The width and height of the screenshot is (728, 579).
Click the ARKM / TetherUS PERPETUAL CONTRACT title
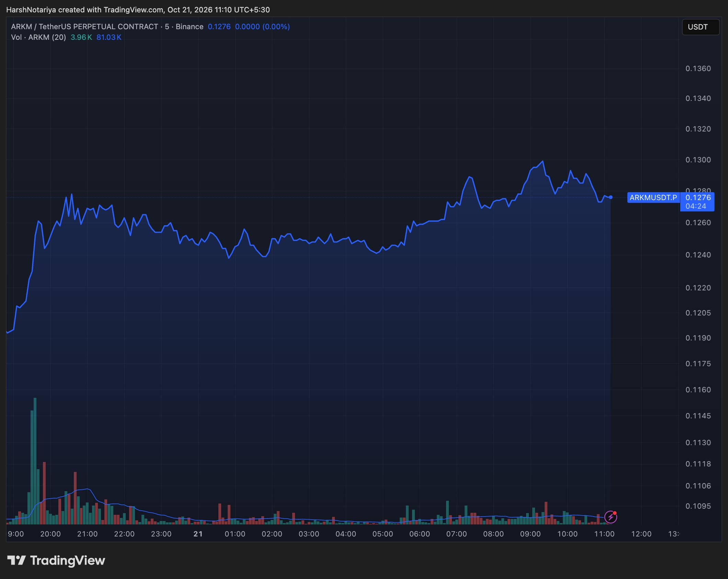pos(84,26)
